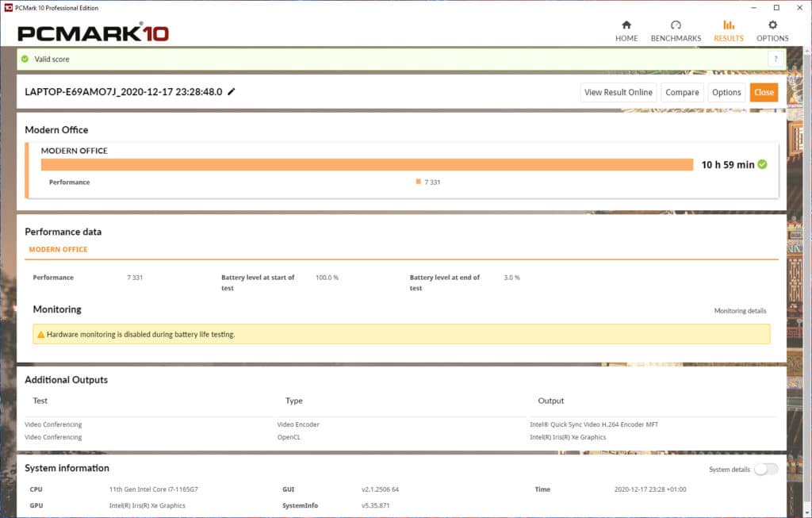Click View Result Online button
This screenshot has width=812, height=518.
[x=619, y=92]
